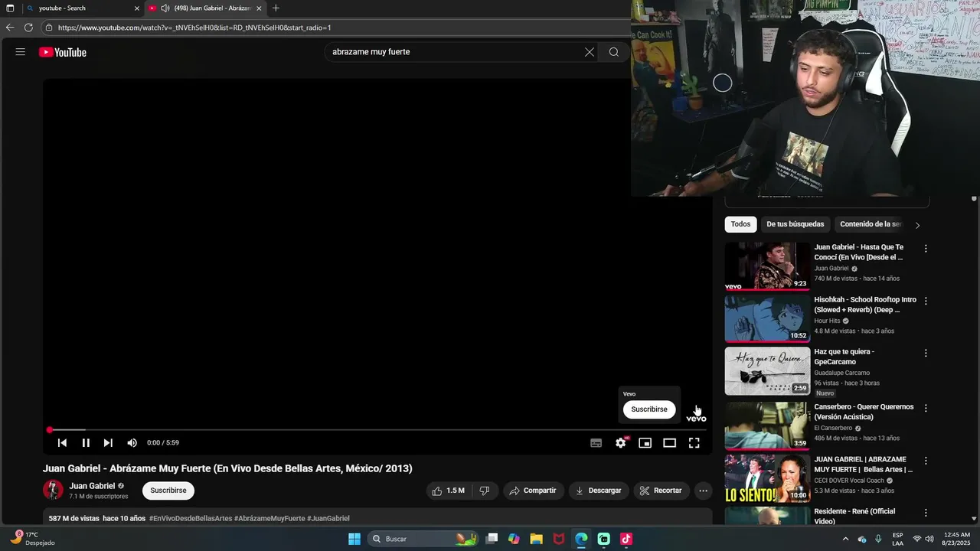The image size is (980, 551).
Task: Select 'De tus búsquedas' filter chip
Action: [x=795, y=224]
